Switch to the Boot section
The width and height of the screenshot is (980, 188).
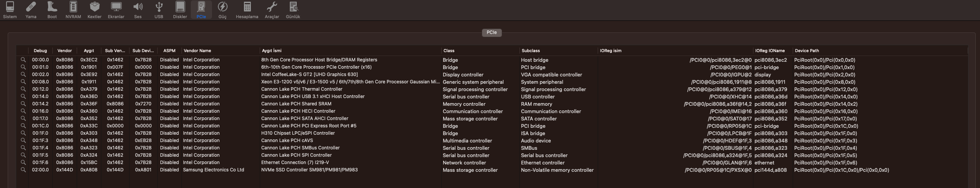click(52, 10)
